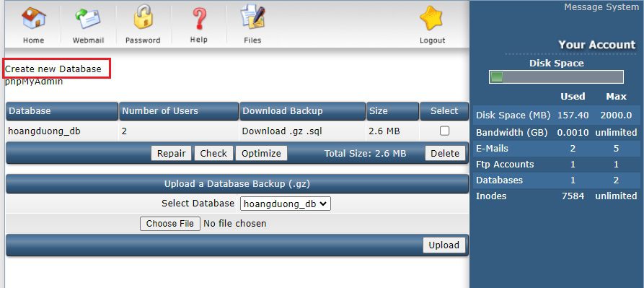The image size is (644, 288).
Task: Click the Home label text
Action: coord(34,40)
